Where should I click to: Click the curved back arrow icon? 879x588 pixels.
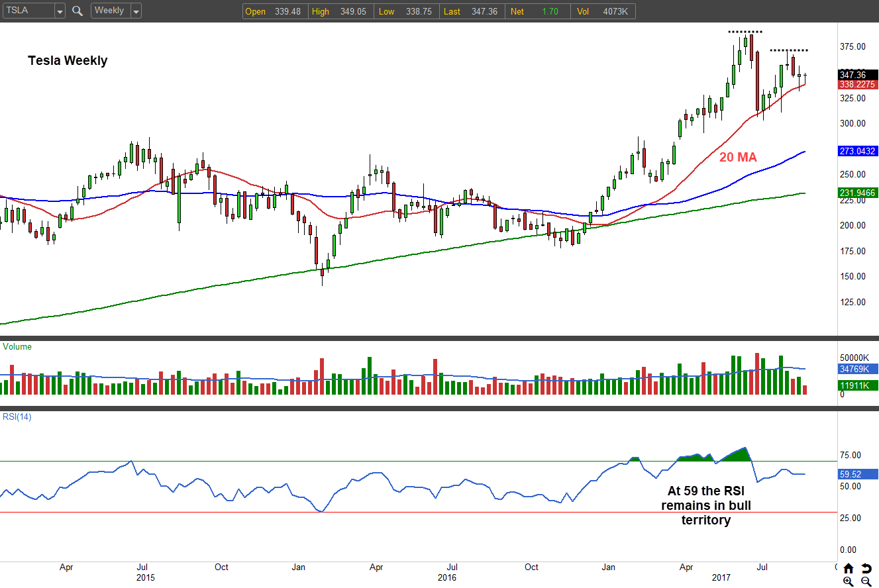[866, 568]
